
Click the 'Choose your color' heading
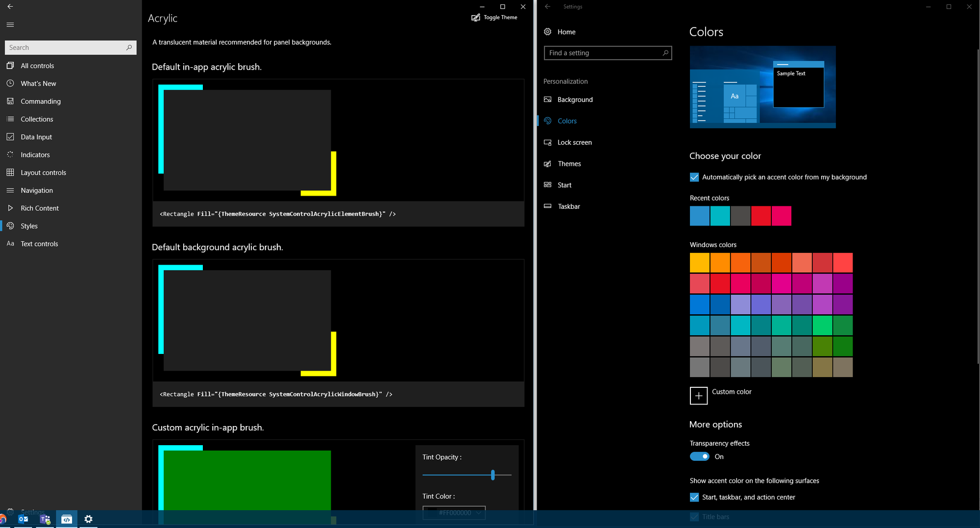pyautogui.click(x=725, y=156)
